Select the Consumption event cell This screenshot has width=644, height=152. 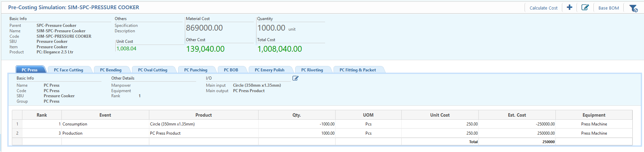[105, 124]
